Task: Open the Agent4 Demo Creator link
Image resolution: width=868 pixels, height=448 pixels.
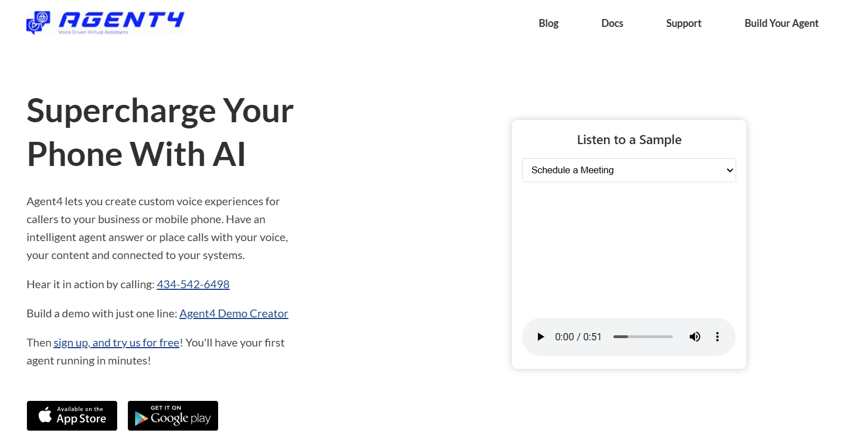Action: coord(234,313)
